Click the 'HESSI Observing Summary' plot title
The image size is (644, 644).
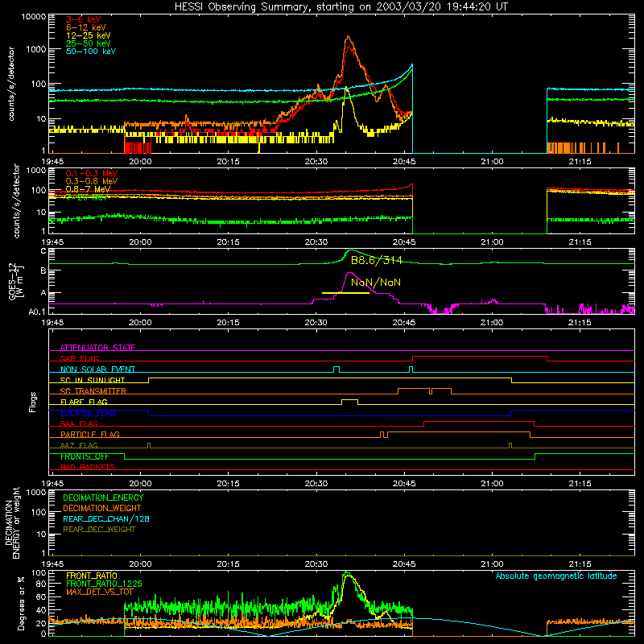tap(341, 6)
